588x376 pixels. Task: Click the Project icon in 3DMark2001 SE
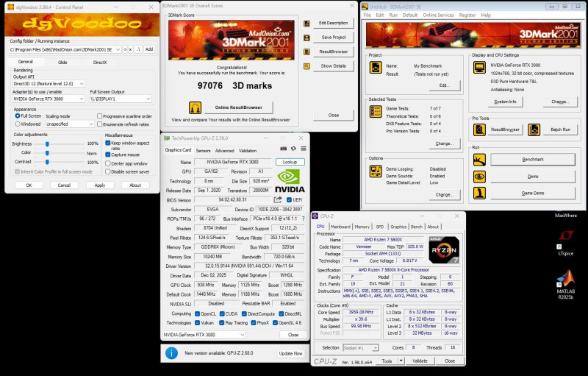click(x=376, y=68)
